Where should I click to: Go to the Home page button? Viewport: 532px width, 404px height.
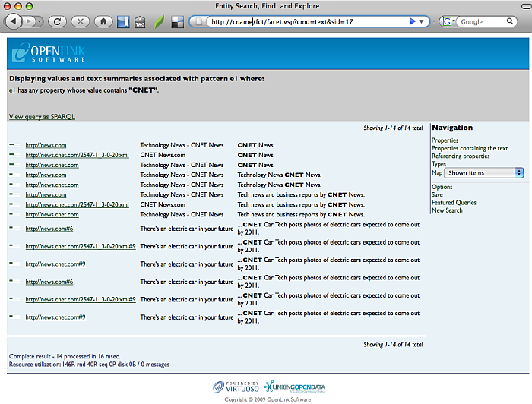pos(103,22)
